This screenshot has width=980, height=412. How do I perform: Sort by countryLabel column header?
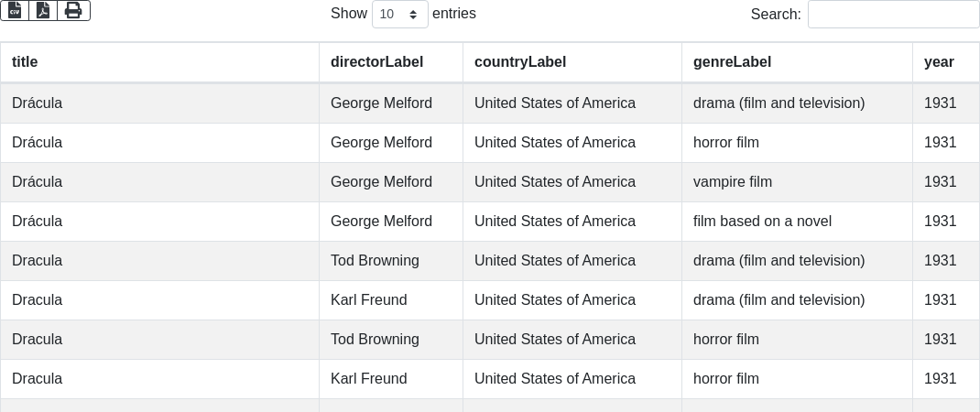click(520, 62)
